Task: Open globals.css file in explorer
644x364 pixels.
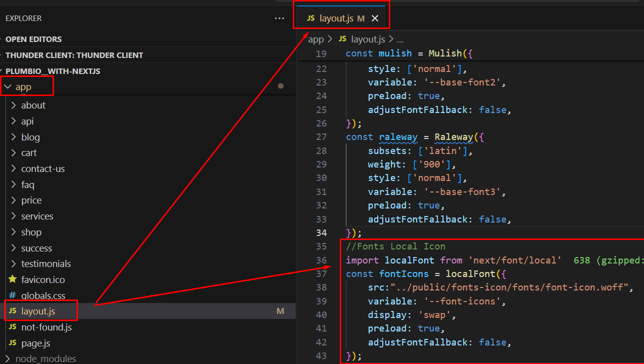Action: coord(43,295)
